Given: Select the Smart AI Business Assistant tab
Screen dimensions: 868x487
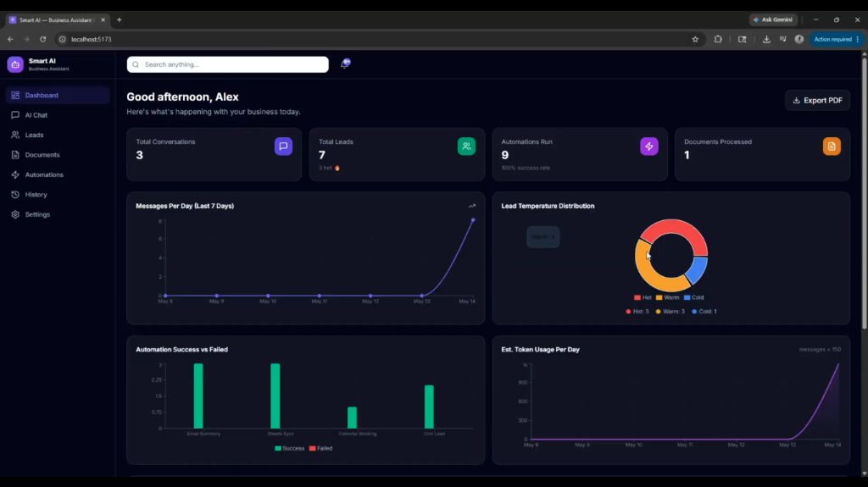Looking at the screenshot, I should (57, 20).
